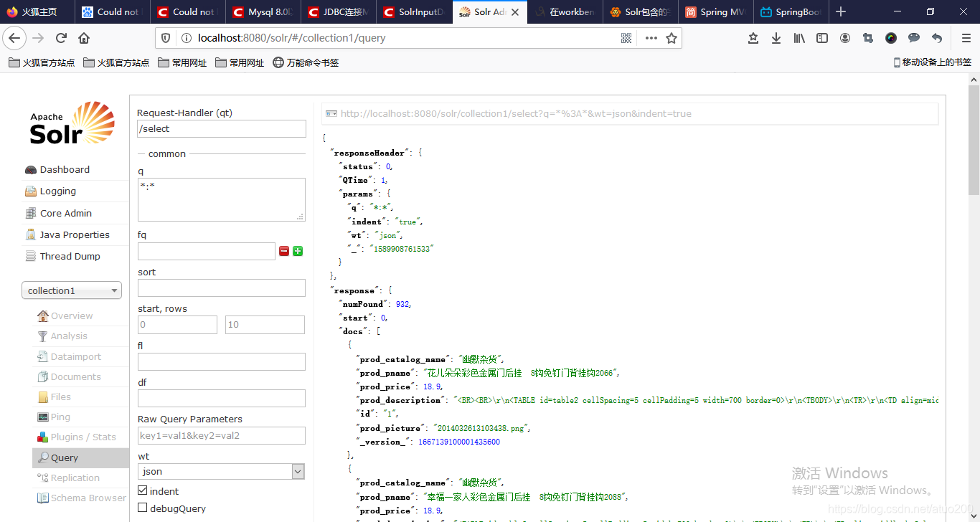
Task: Open the Documents page
Action: coord(69,376)
